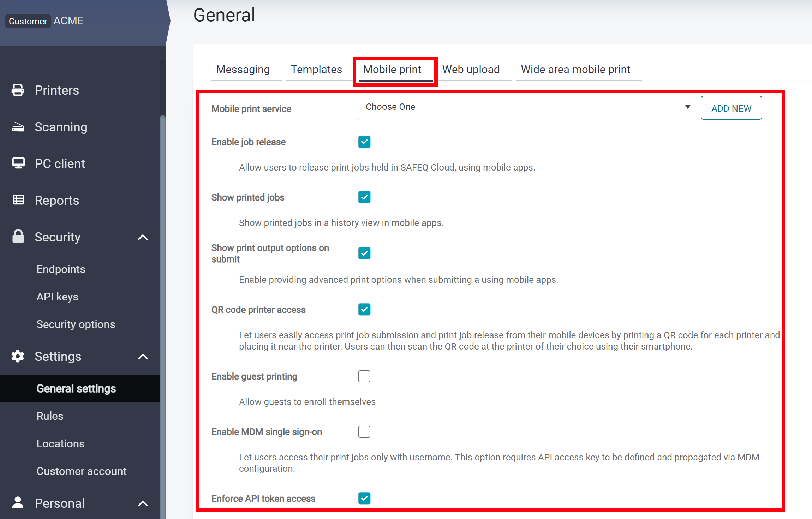
Task: Check Enable MDM single sign-on
Action: pyautogui.click(x=364, y=432)
